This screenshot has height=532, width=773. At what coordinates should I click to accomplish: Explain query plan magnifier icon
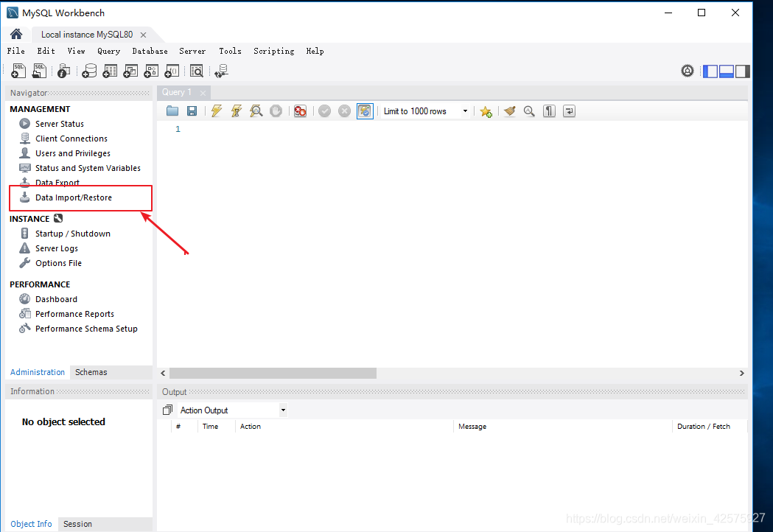[256, 111]
